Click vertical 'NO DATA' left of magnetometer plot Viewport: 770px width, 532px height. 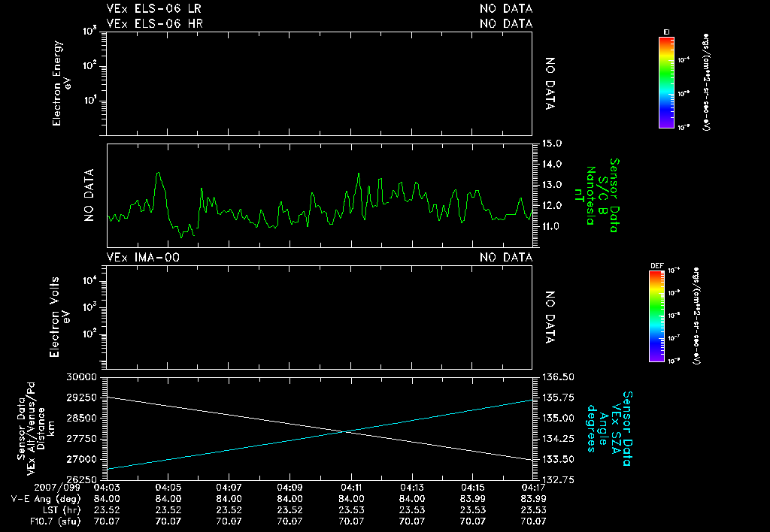tap(89, 195)
